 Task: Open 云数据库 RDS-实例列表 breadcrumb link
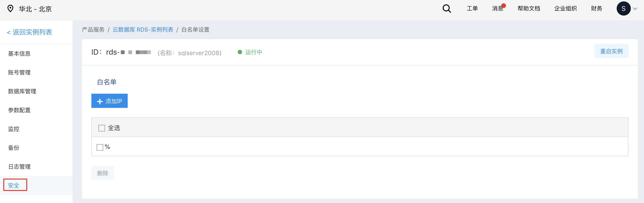point(143,29)
